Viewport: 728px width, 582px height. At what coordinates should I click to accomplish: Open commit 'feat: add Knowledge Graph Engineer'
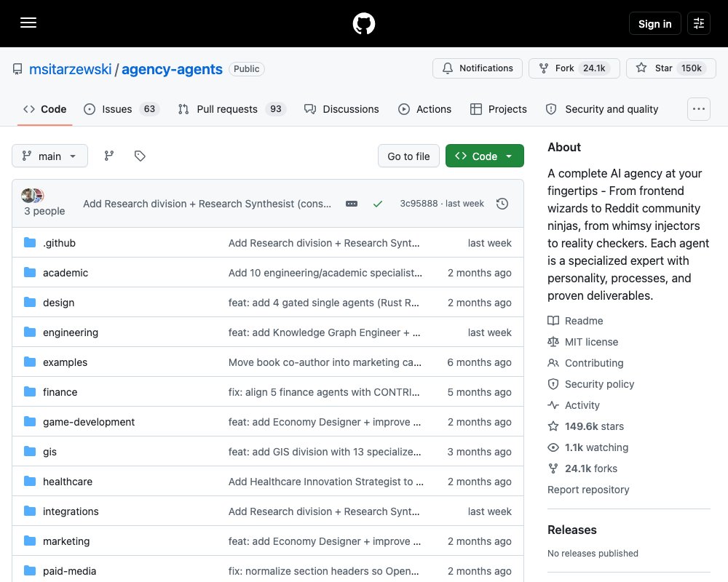[x=324, y=332]
